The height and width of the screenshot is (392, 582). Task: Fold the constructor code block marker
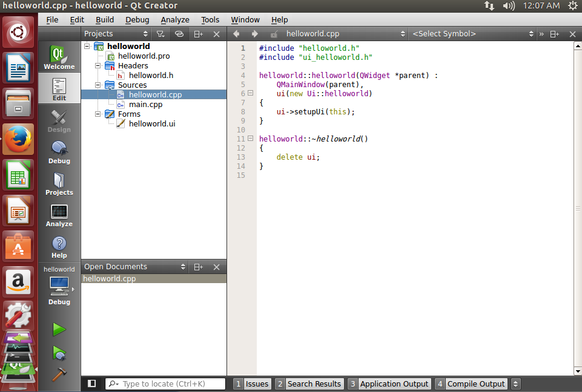[251, 93]
